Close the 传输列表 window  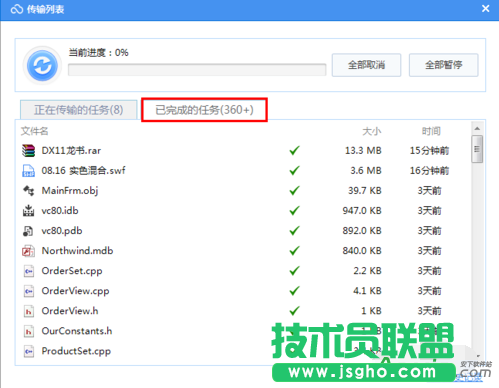click(486, 9)
